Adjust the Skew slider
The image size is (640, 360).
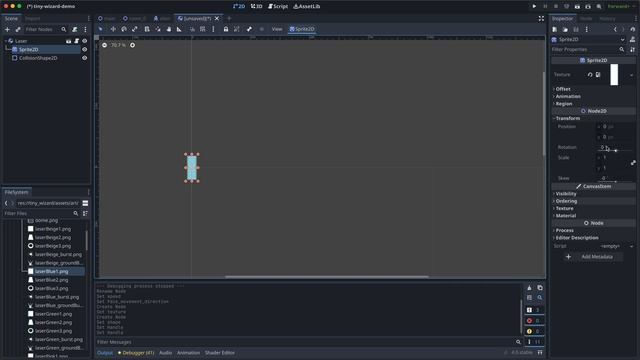(616, 181)
